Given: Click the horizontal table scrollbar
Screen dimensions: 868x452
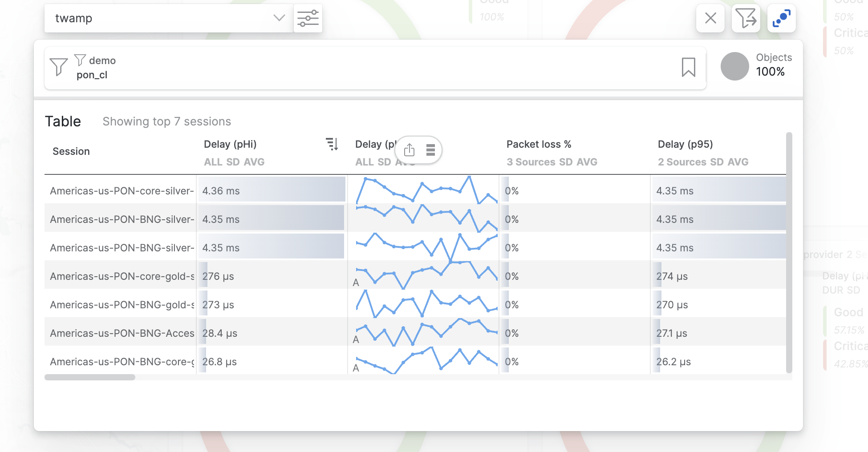Looking at the screenshot, I should click(x=90, y=377).
